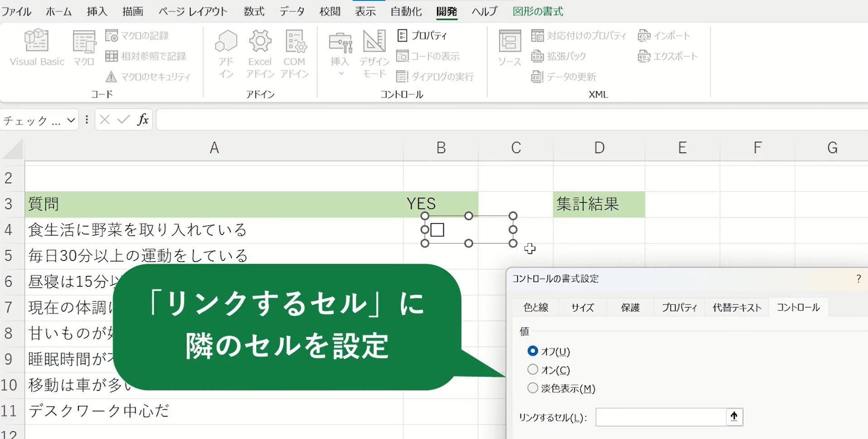868x439 pixels.
Task: Switch to the 表示 ribbon tab
Action: pyautogui.click(x=365, y=11)
